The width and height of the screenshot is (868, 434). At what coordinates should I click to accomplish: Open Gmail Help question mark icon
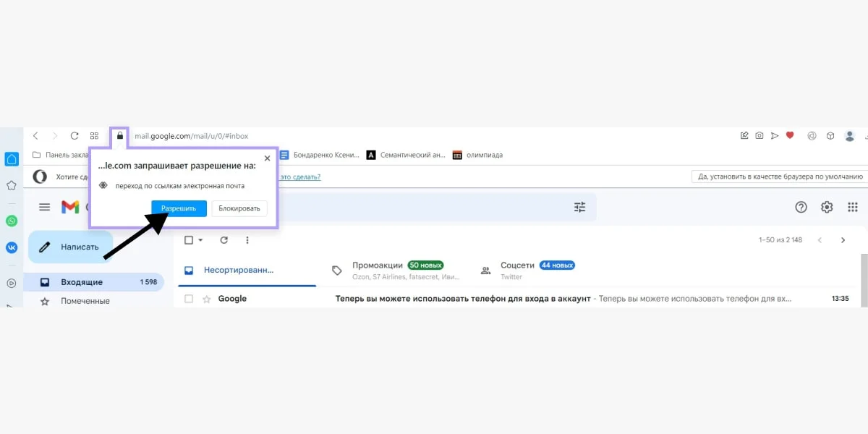click(x=801, y=207)
